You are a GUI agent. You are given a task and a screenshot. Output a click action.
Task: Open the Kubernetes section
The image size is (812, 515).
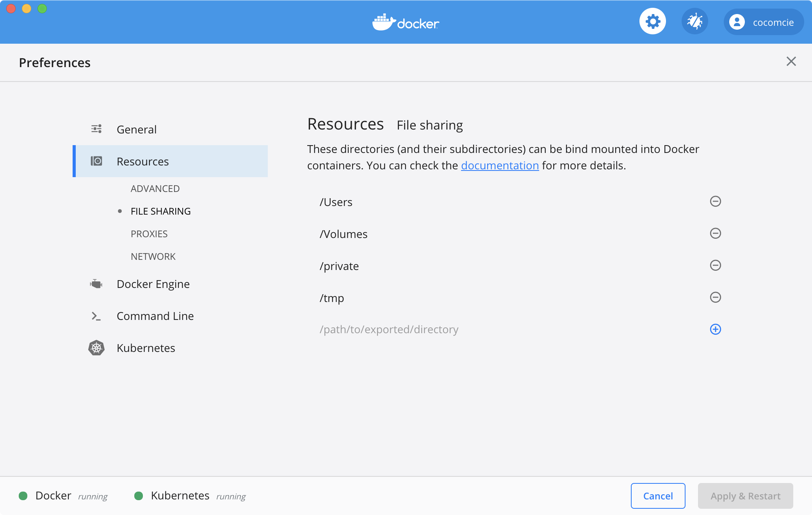point(171,348)
